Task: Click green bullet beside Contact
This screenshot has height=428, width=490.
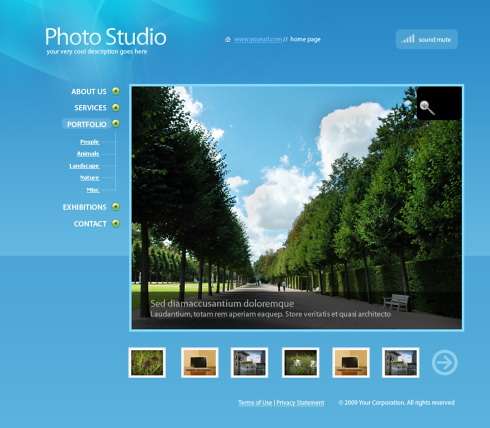Action: (x=116, y=223)
